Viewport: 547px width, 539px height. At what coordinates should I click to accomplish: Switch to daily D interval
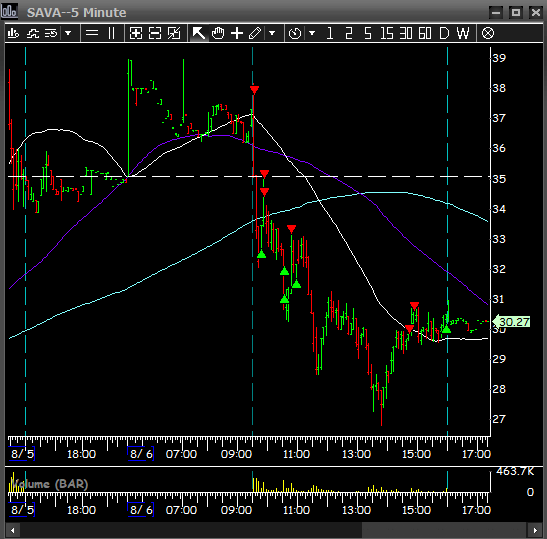[x=444, y=33]
